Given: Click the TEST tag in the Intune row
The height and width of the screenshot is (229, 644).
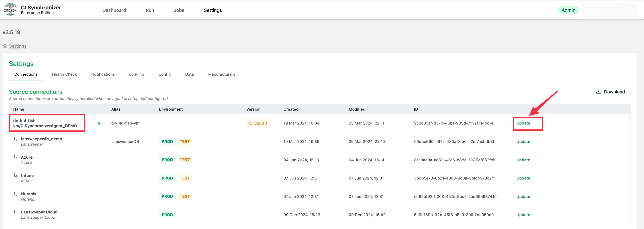Looking at the screenshot, I should click(185, 178).
